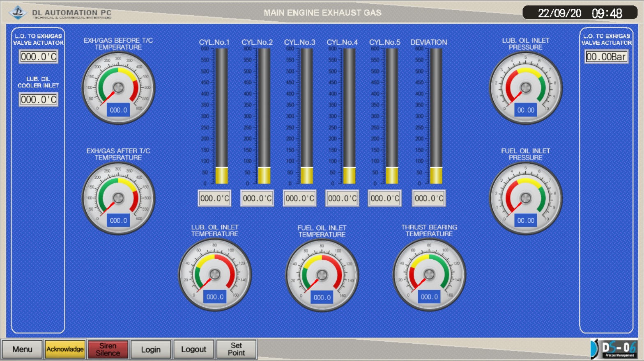Open the Set Point screen
Image resolution: width=644 pixels, height=361 pixels.
(236, 349)
